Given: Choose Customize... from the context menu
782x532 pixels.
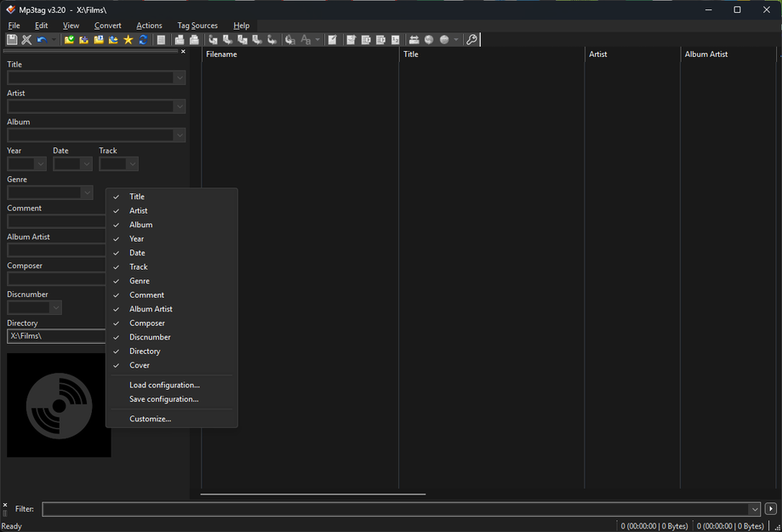Looking at the screenshot, I should 150,418.
